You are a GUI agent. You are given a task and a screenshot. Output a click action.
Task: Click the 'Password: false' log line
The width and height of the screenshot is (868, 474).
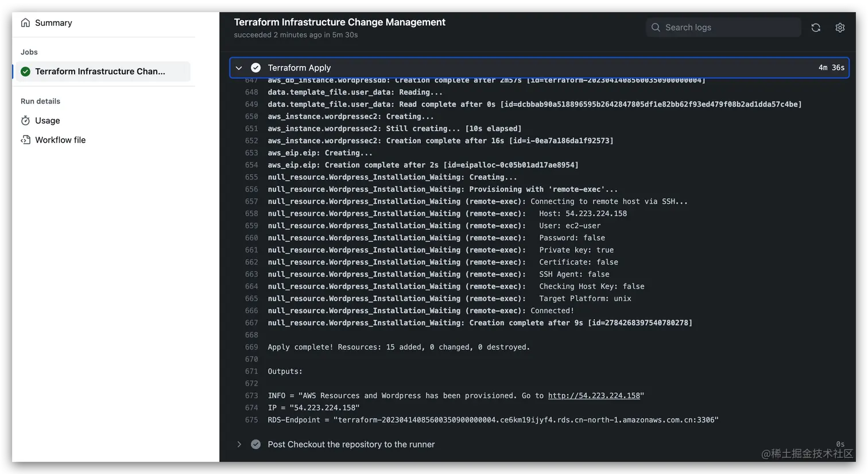436,238
